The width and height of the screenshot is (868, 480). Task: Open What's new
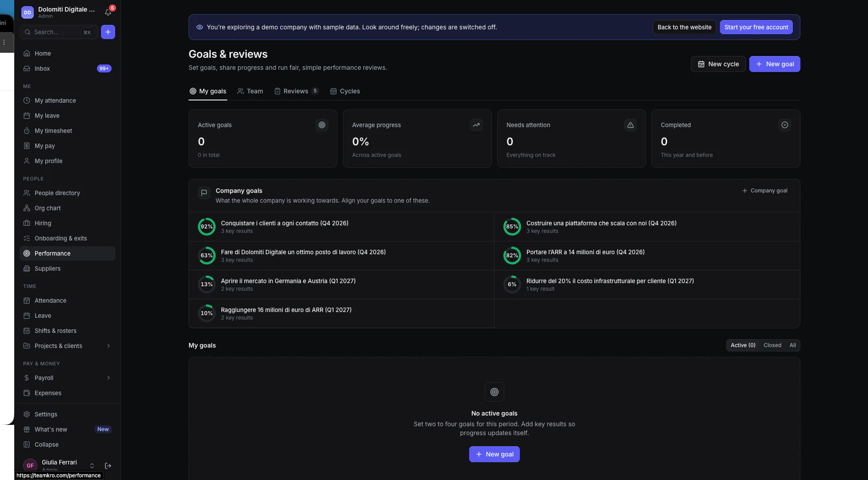(67, 429)
